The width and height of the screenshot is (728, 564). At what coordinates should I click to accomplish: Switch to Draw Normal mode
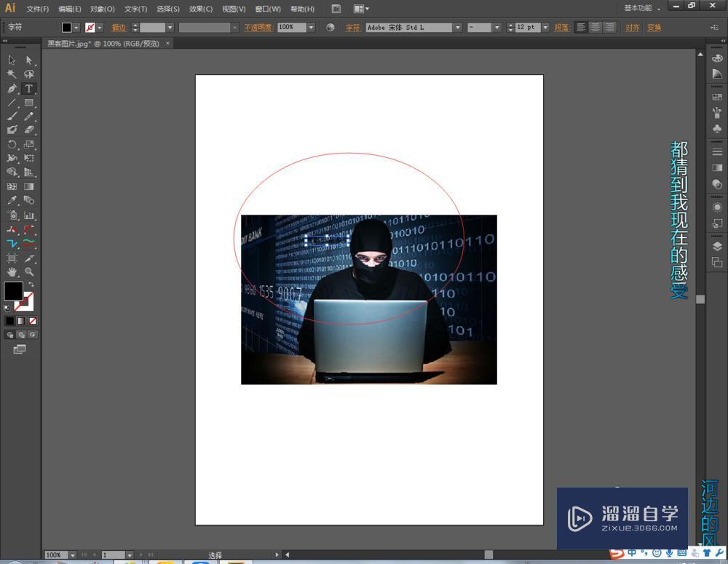[x=10, y=335]
